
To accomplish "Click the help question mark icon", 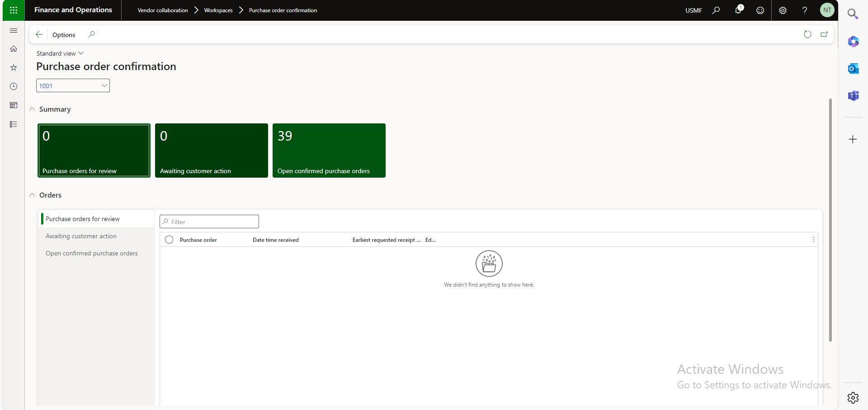I will pos(805,10).
